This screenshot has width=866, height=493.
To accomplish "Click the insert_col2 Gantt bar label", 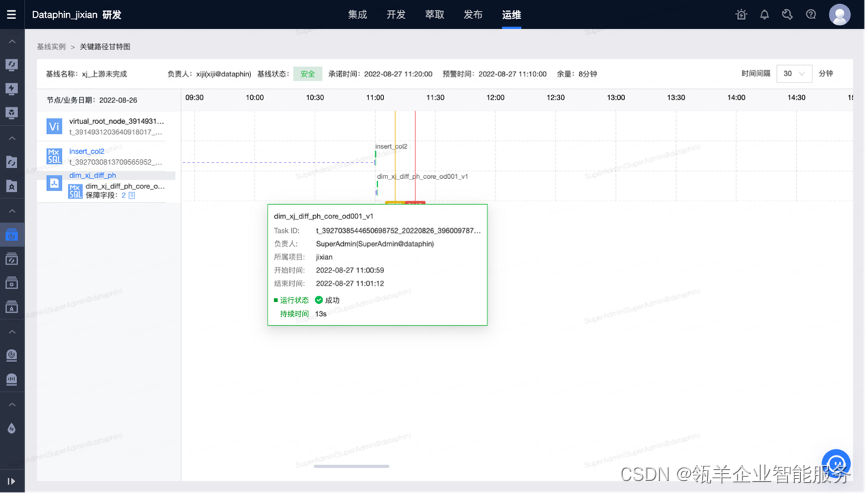I will click(391, 146).
